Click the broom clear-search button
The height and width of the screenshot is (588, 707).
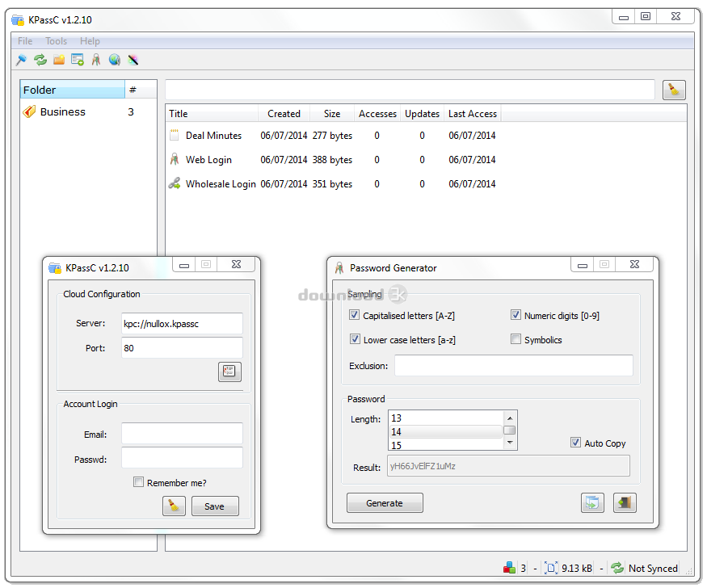click(674, 90)
